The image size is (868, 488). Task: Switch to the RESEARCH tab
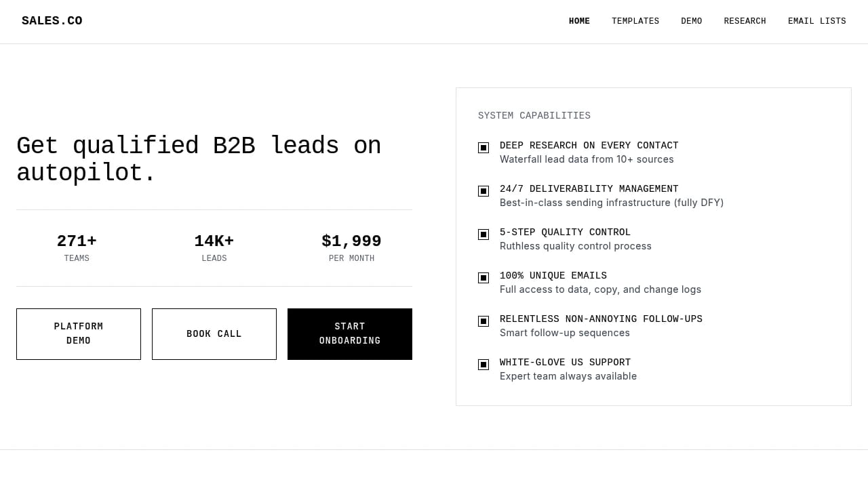745,21
